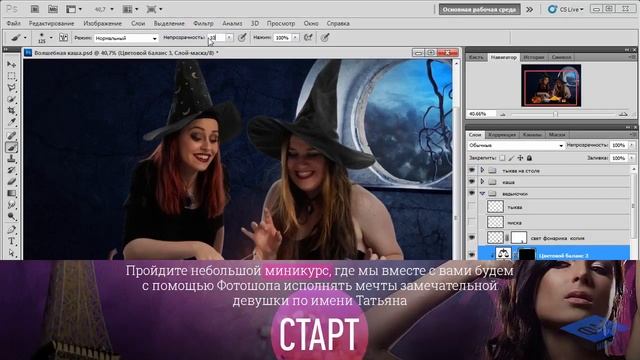Image resolution: width=640 pixels, height=360 pixels.
Task: Select the Pen tool
Action: pyautogui.click(x=11, y=229)
